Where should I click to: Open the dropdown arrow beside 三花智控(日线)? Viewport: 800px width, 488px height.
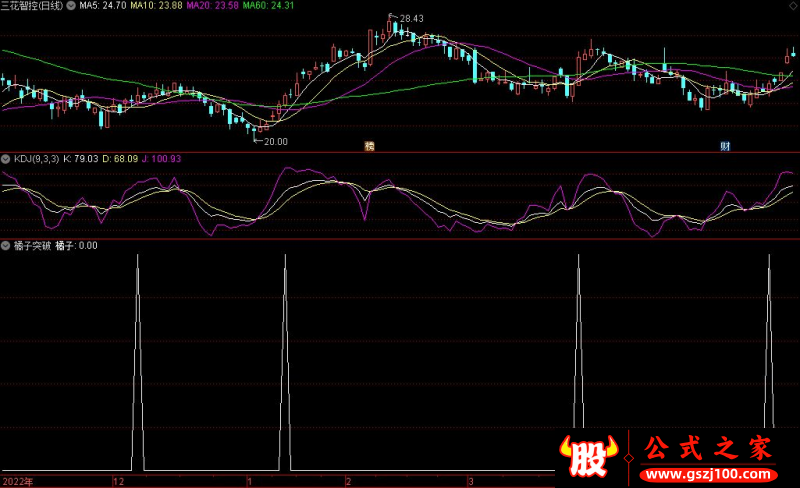point(70,6)
